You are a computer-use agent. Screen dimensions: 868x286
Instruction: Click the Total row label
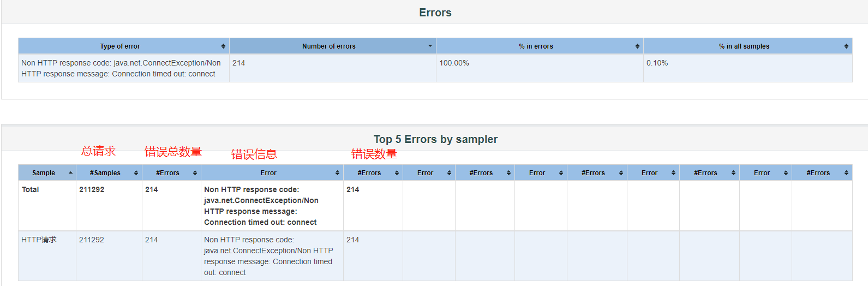(31, 190)
